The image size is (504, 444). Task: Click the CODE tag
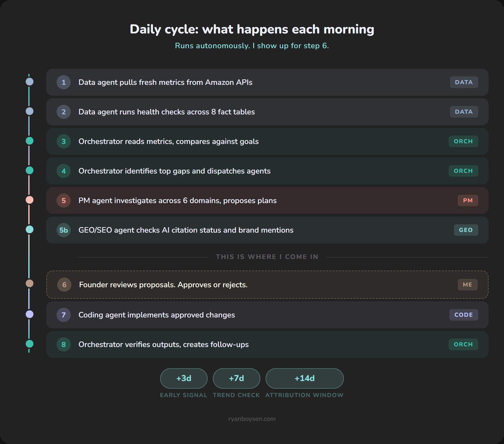pyautogui.click(x=464, y=315)
